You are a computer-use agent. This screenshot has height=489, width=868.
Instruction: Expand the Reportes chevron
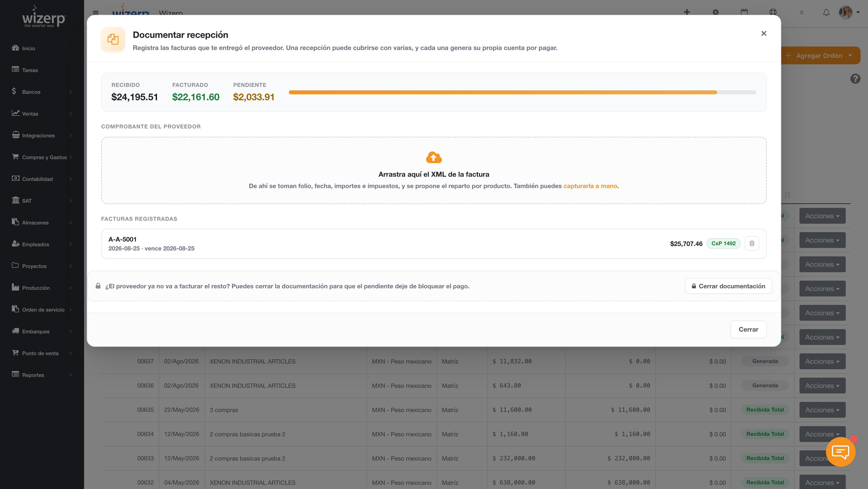click(70, 375)
